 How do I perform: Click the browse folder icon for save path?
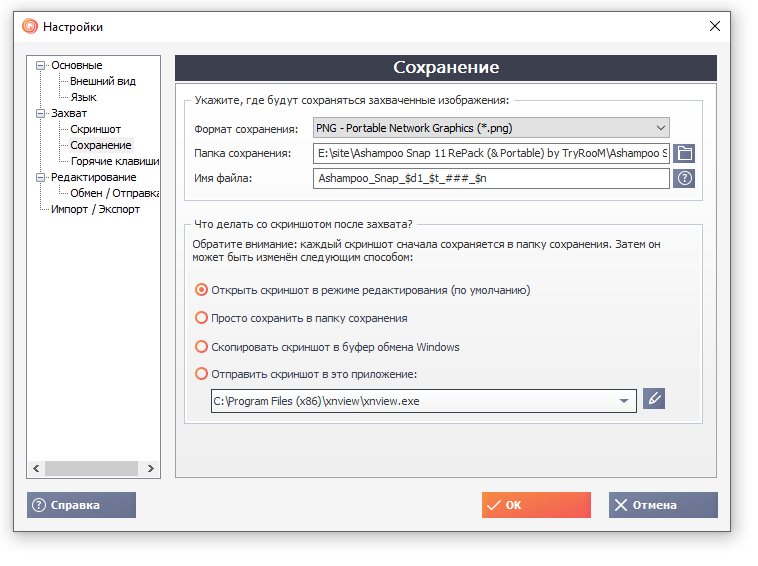(x=685, y=153)
